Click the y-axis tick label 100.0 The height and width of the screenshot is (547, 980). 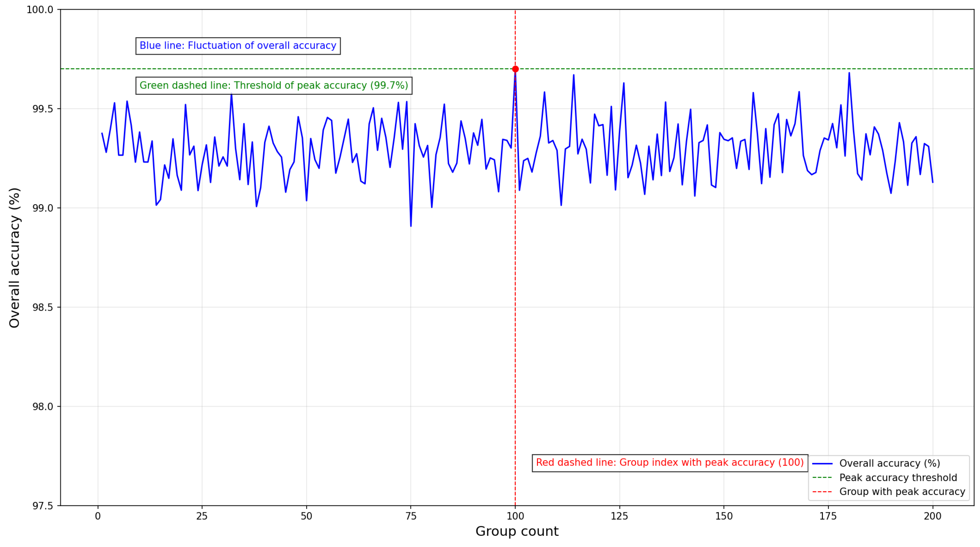[40, 10]
